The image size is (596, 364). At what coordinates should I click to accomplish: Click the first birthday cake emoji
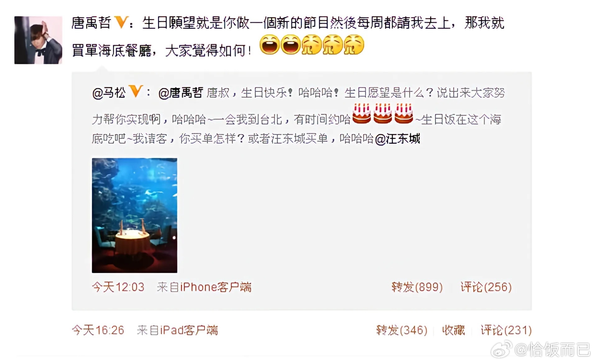tap(361, 113)
